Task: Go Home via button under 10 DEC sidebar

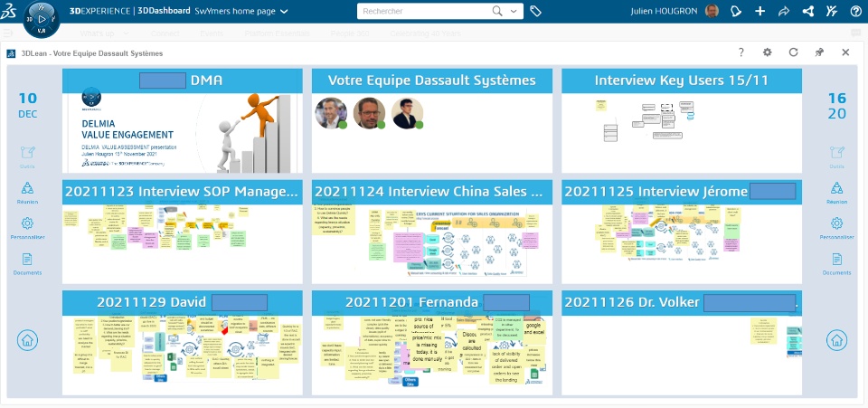Action: 27,339
